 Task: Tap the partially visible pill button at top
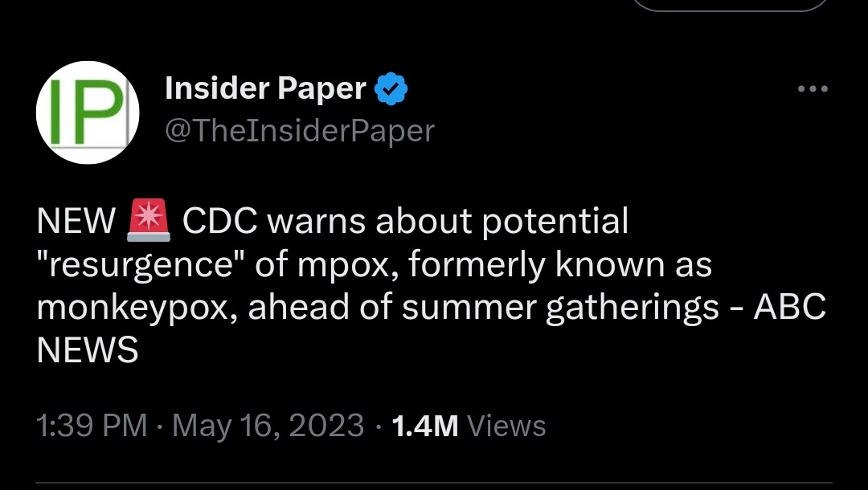coord(729,5)
